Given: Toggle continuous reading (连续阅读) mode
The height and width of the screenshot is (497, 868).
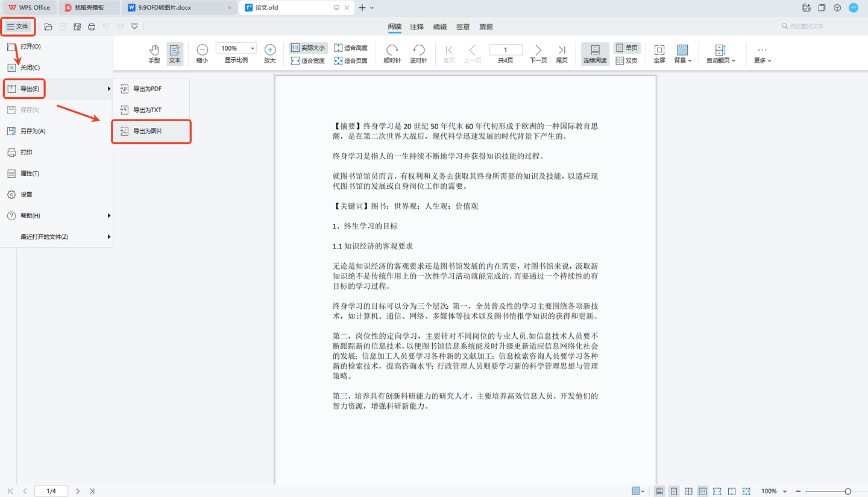Looking at the screenshot, I should tap(595, 53).
